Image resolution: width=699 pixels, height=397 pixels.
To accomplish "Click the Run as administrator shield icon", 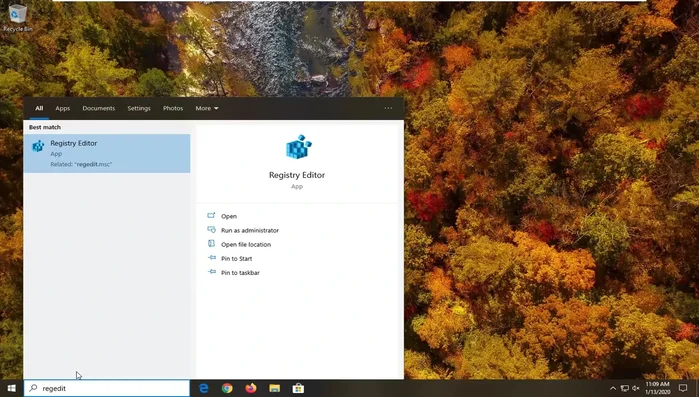I will pos(211,230).
